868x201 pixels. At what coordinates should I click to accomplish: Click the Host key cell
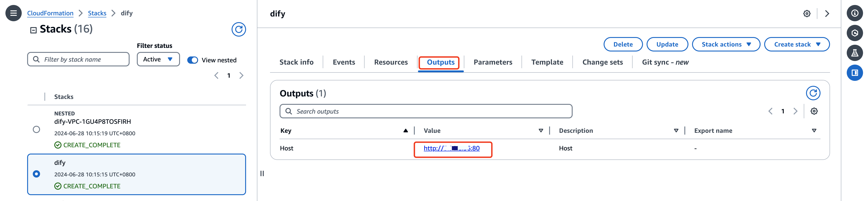click(x=286, y=148)
